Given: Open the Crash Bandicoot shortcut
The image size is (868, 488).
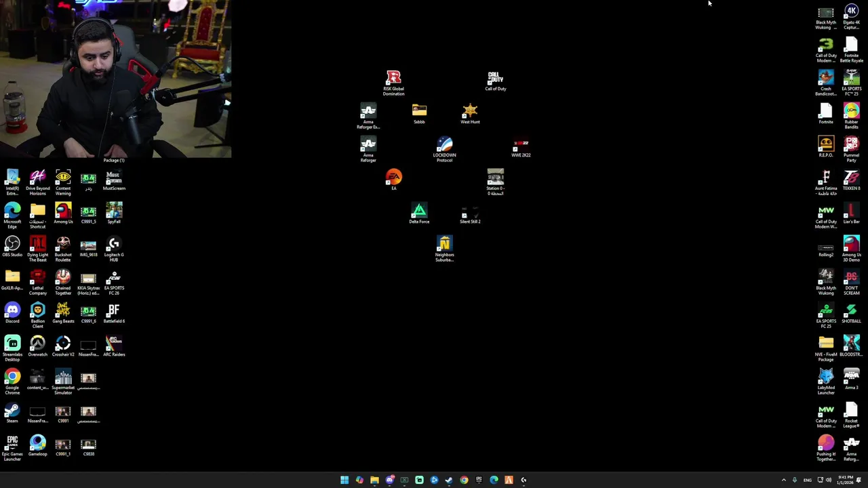Looking at the screenshot, I should tap(826, 83).
